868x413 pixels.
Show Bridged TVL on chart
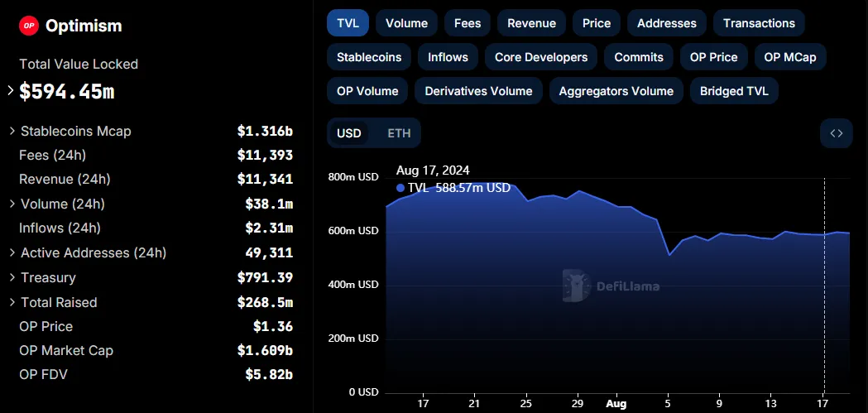pos(734,91)
